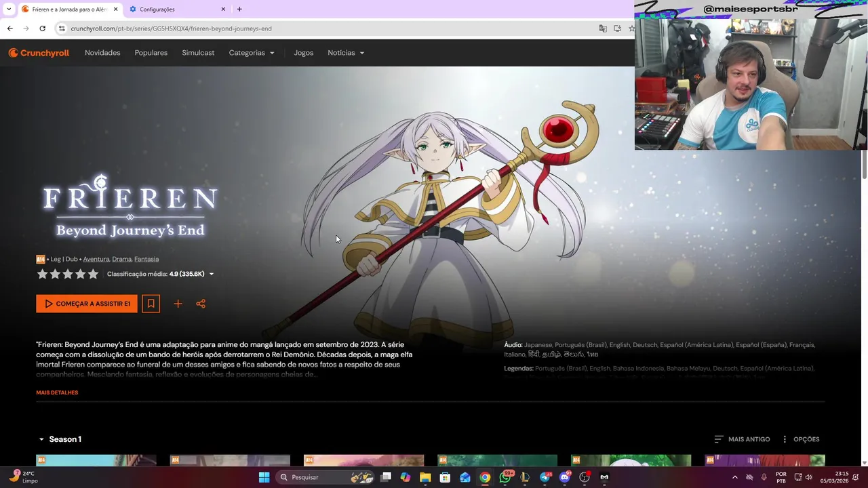The image size is (868, 488).
Task: Click the Aventura genre link
Action: (x=96, y=259)
